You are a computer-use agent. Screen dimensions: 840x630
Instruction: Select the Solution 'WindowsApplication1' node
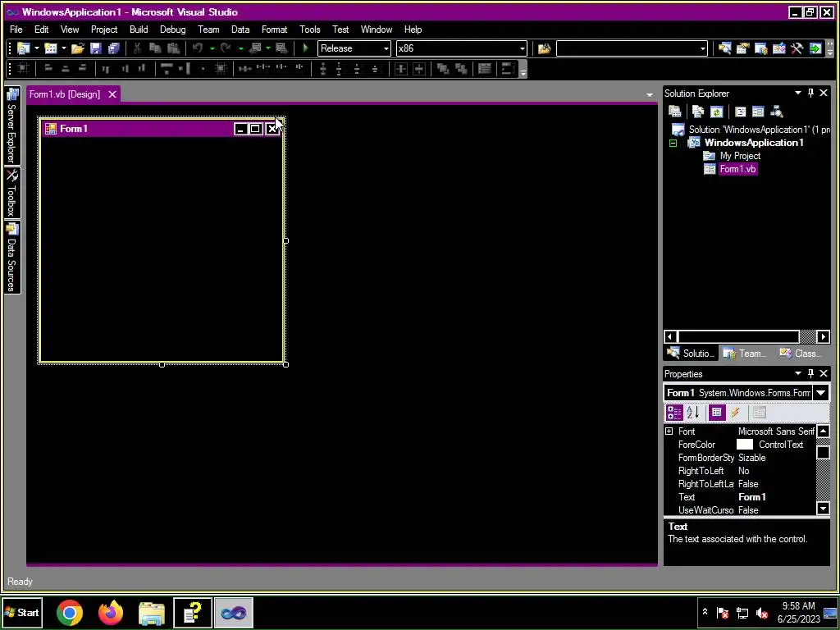(x=759, y=130)
